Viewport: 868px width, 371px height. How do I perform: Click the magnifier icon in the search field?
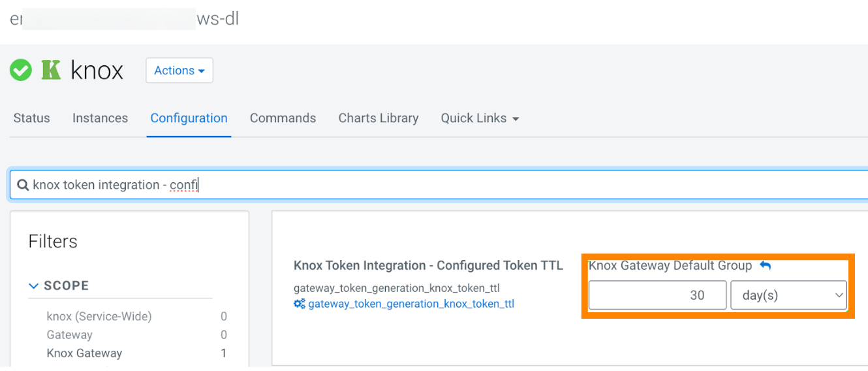pyautogui.click(x=22, y=185)
